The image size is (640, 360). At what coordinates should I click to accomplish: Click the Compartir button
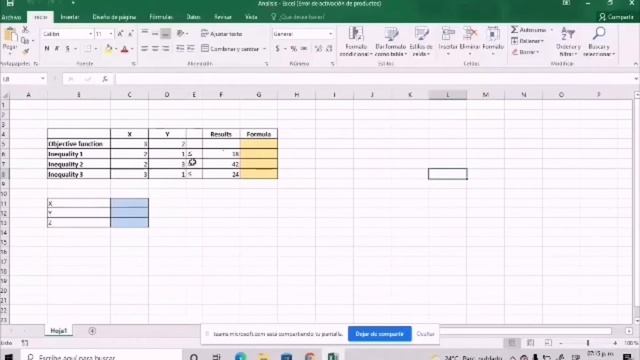click(617, 17)
